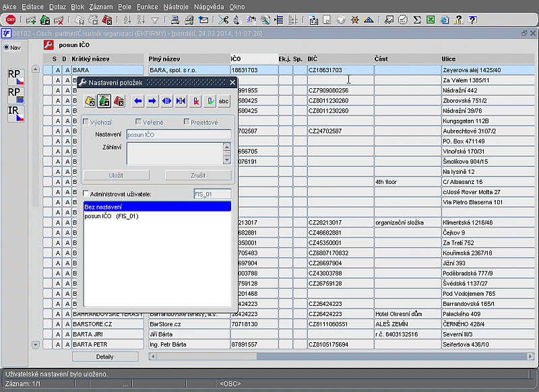This screenshot has height=392, width=539.
Task: Check the Projektové checkbox
Action: 187,122
